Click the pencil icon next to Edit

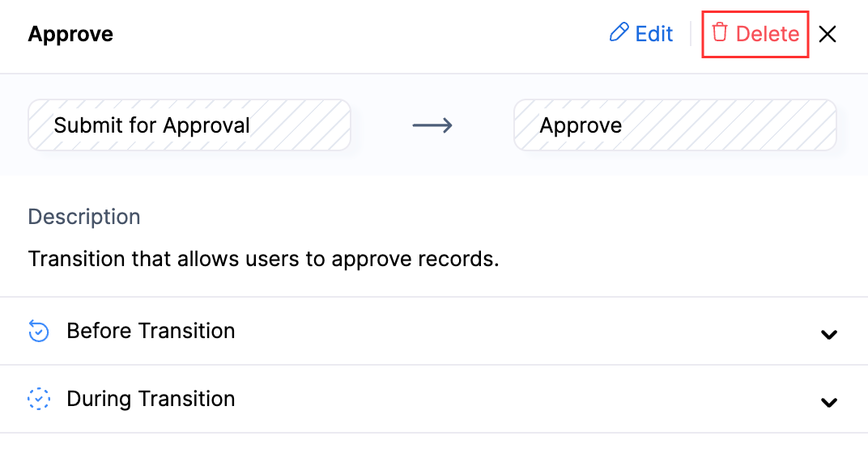pos(618,33)
